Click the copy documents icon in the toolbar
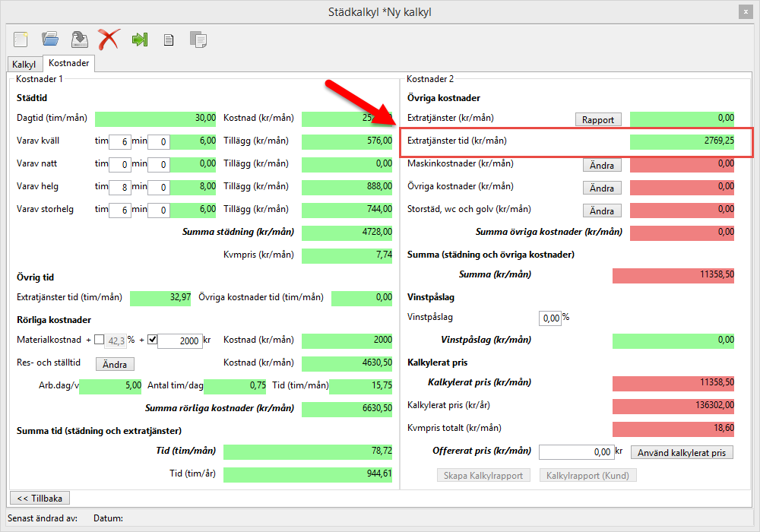This screenshot has width=760, height=532. coord(198,40)
